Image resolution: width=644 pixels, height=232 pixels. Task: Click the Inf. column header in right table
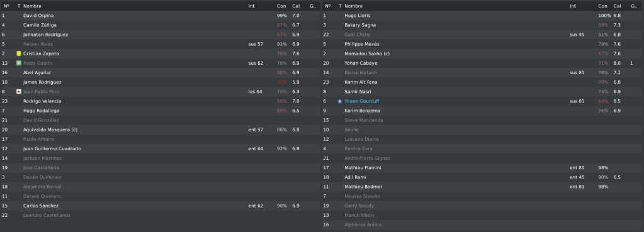(x=573, y=6)
